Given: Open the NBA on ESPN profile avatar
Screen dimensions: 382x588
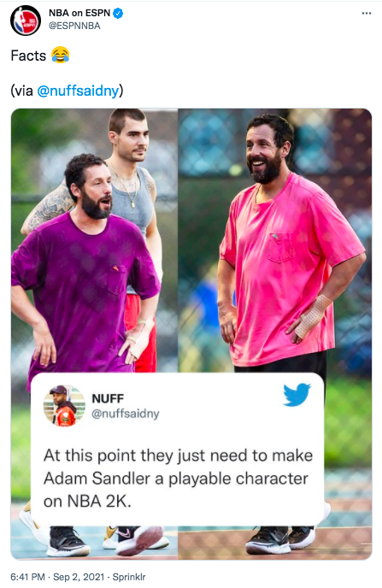Looking at the screenshot, I should tap(26, 21).
